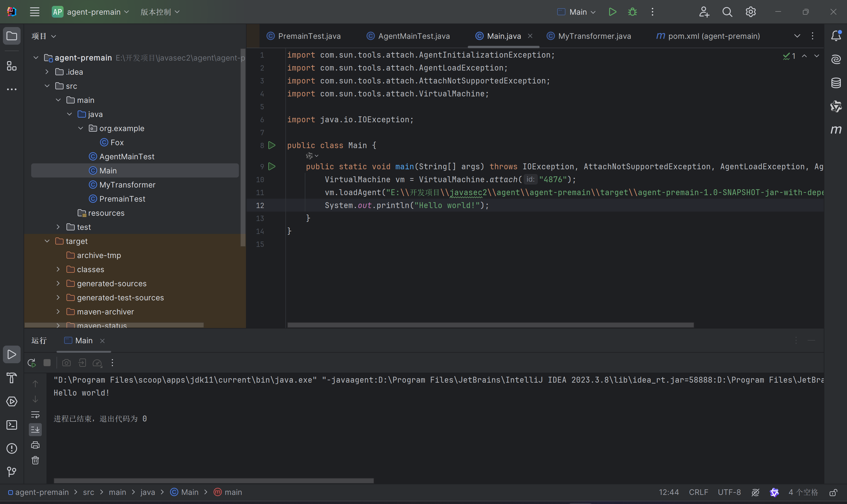
Task: Click CRLF line separator in status bar
Action: (x=698, y=492)
